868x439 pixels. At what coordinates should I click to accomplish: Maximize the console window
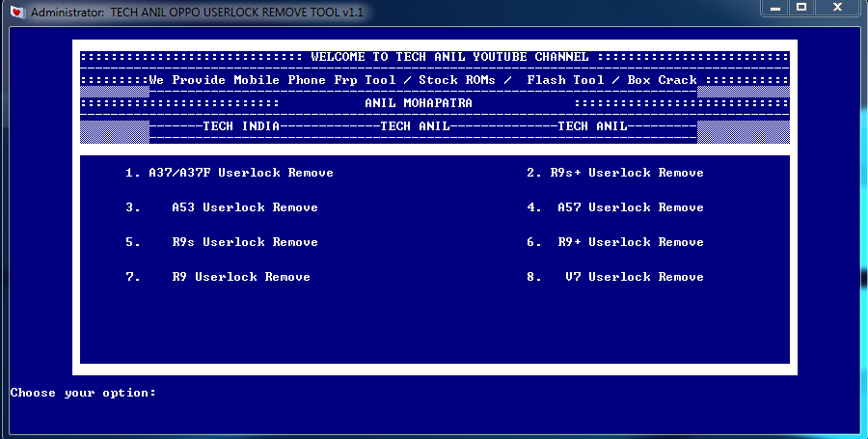[x=801, y=7]
